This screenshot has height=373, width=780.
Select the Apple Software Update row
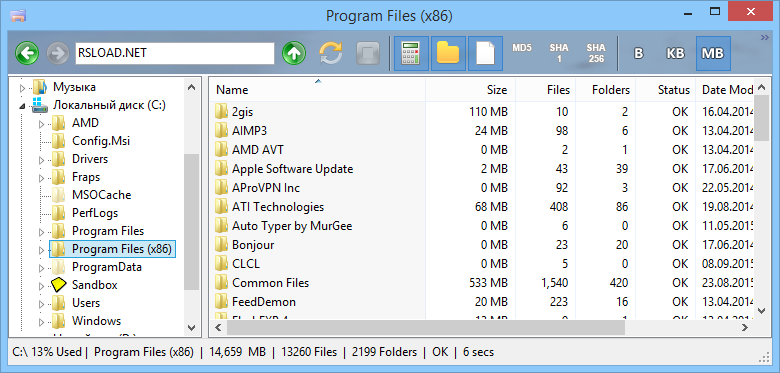click(482, 169)
